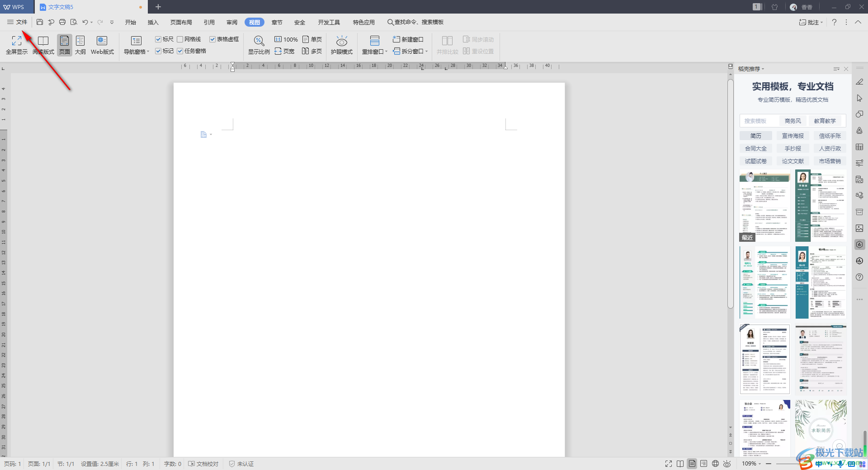The width and height of the screenshot is (868, 470).
Task: Click the 商务风 tag
Action: pyautogui.click(x=793, y=121)
